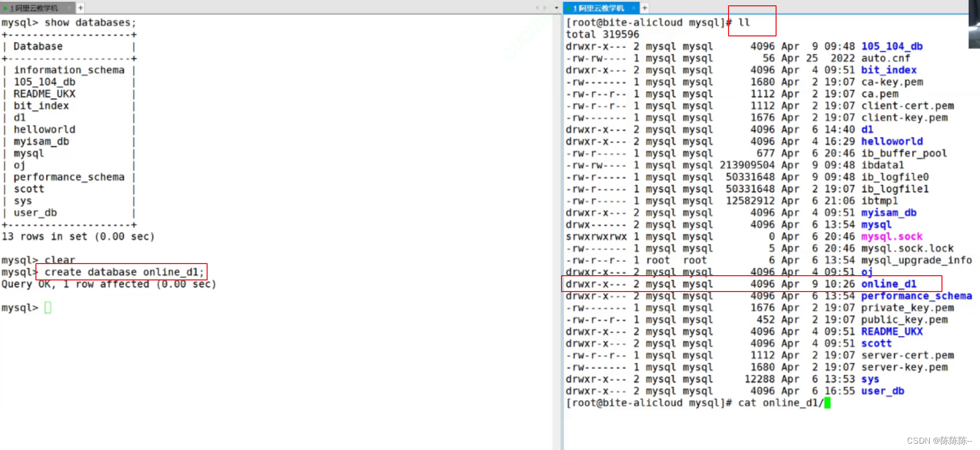Select the blue performance_schema directory entry
Viewport: 980px width, 450px height.
(917, 296)
